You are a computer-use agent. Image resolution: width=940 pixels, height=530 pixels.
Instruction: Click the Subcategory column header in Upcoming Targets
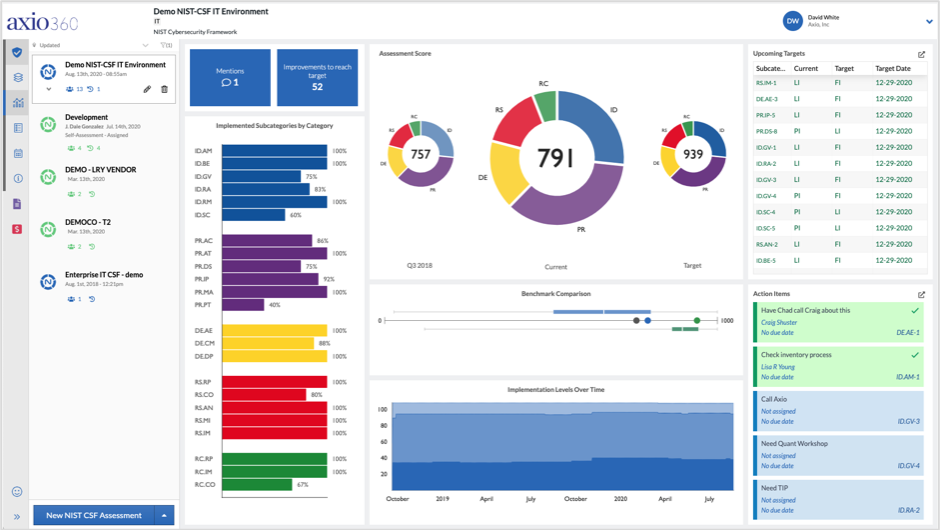point(770,68)
